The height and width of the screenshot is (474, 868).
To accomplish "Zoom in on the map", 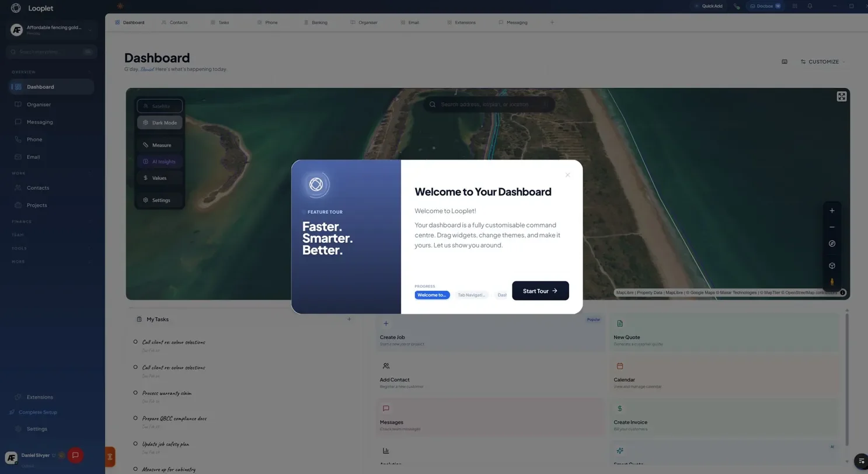I will (832, 211).
